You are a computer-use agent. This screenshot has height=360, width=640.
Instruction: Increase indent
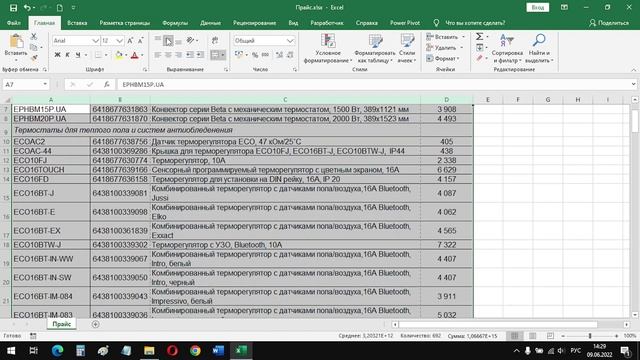click(x=200, y=55)
